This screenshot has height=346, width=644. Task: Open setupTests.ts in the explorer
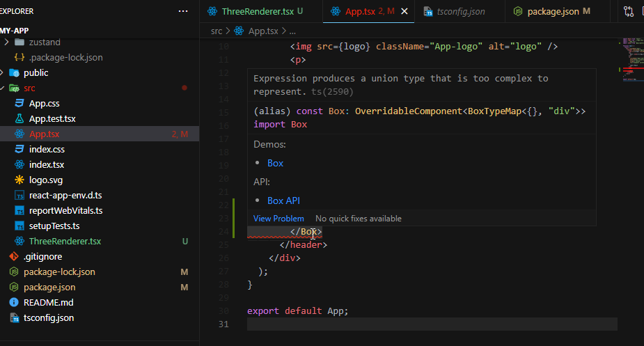point(54,226)
